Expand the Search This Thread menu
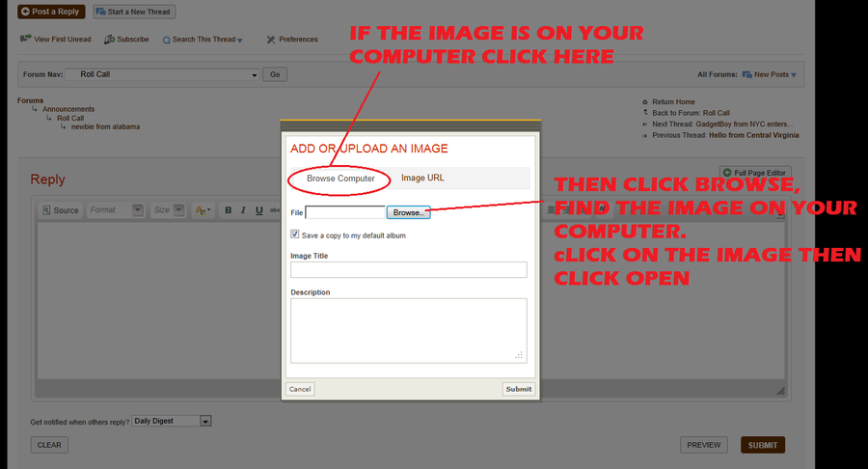 203,40
